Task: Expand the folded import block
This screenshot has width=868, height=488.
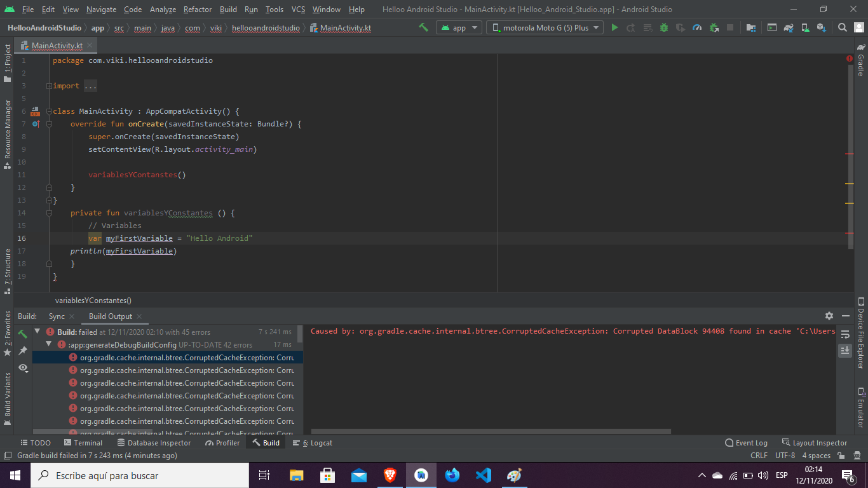Action: [x=49, y=86]
